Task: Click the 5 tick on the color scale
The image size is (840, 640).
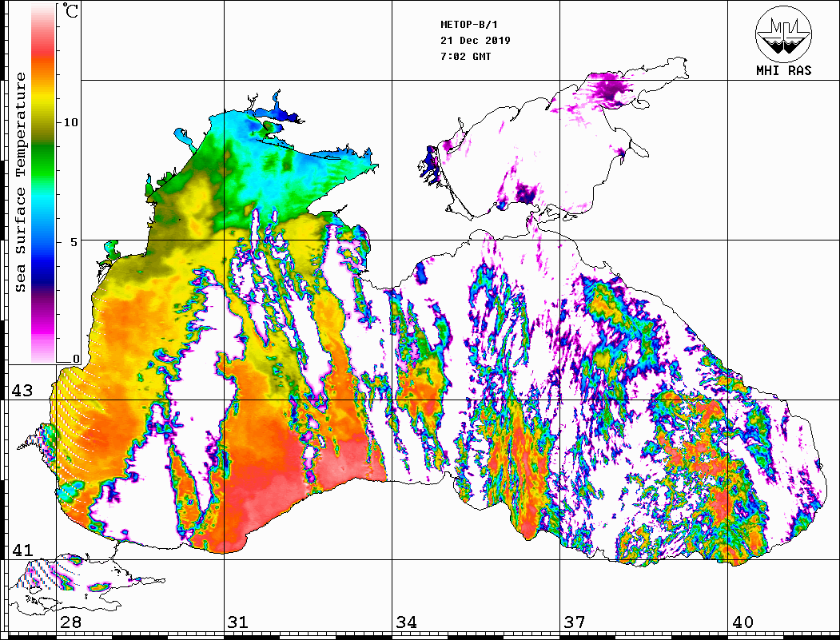Action: (74, 242)
